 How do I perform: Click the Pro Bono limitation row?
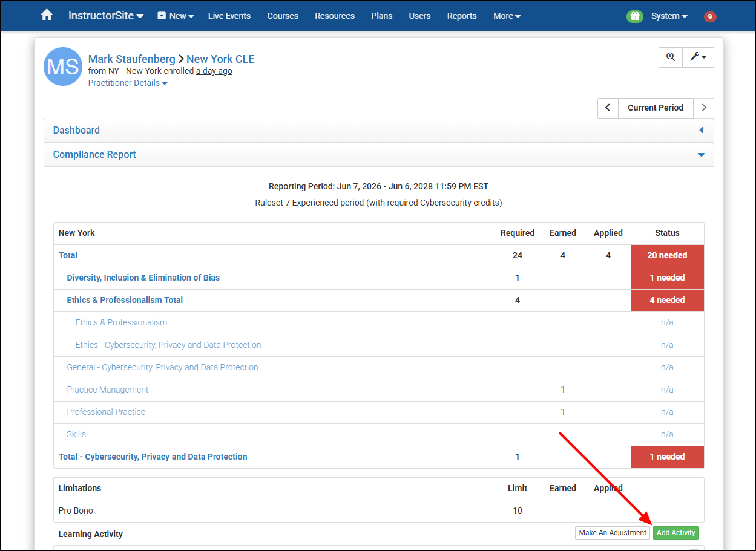pyautogui.click(x=378, y=510)
